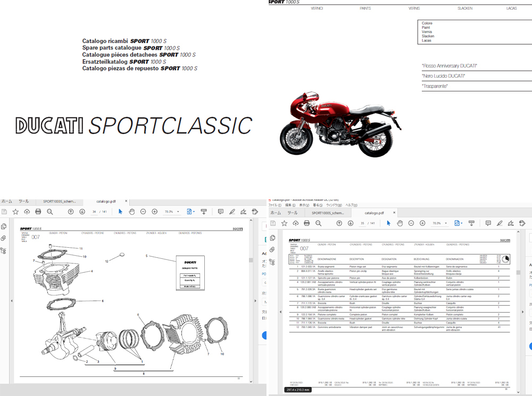Toggle scrolling mode icon in left window
The image size is (532, 396).
pyautogui.click(x=204, y=212)
